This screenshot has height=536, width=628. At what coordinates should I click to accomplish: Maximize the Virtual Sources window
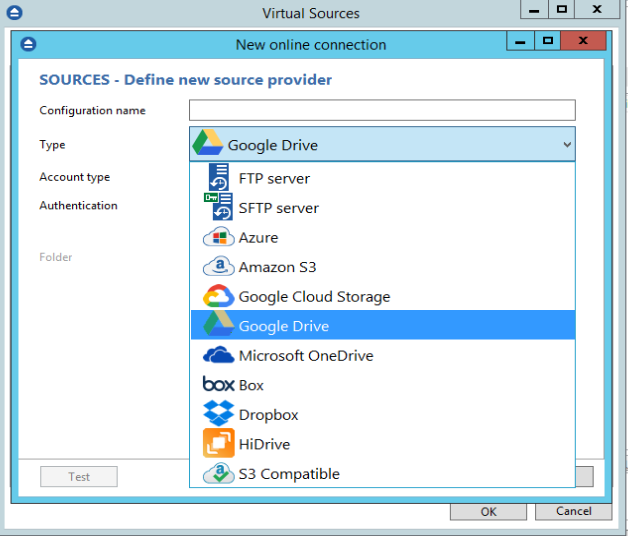(x=562, y=9)
